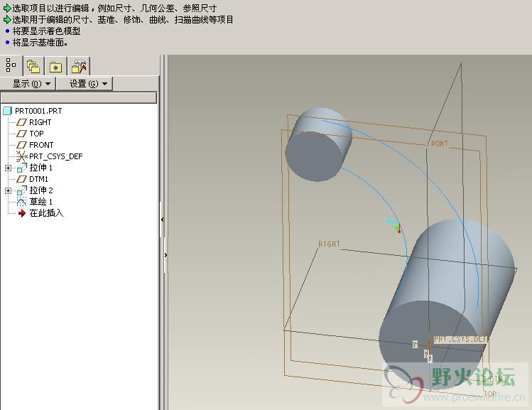This screenshot has height=410, width=532.
Task: Collapse the navigator panel with left arrow
Action: pyautogui.click(x=163, y=220)
